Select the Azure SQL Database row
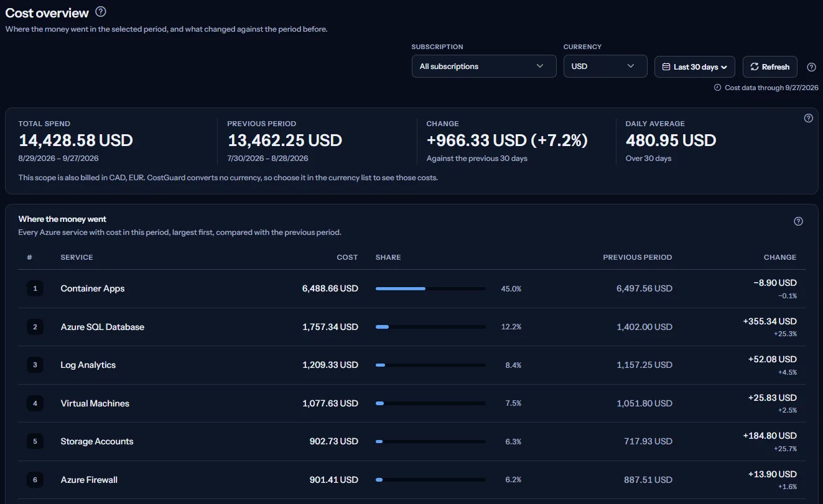 tap(412, 327)
